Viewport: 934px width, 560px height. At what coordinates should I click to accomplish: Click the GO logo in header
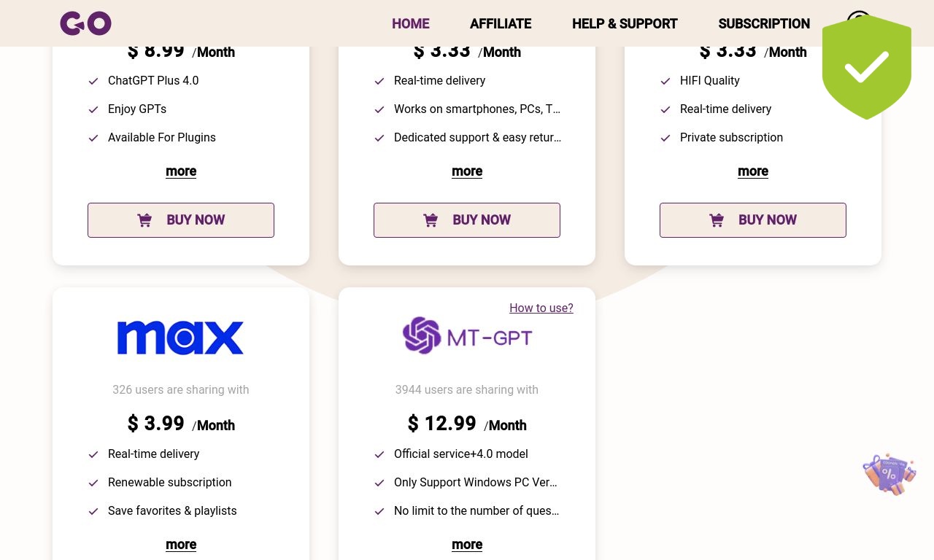[x=85, y=23]
